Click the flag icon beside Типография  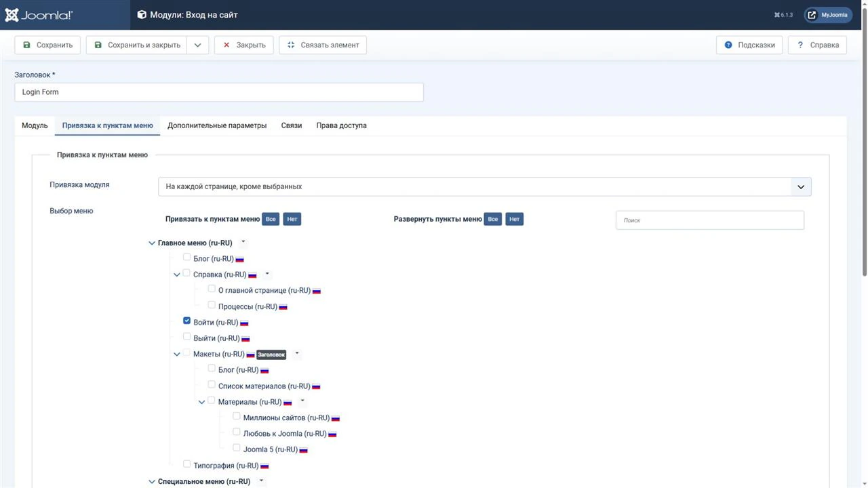click(x=264, y=466)
